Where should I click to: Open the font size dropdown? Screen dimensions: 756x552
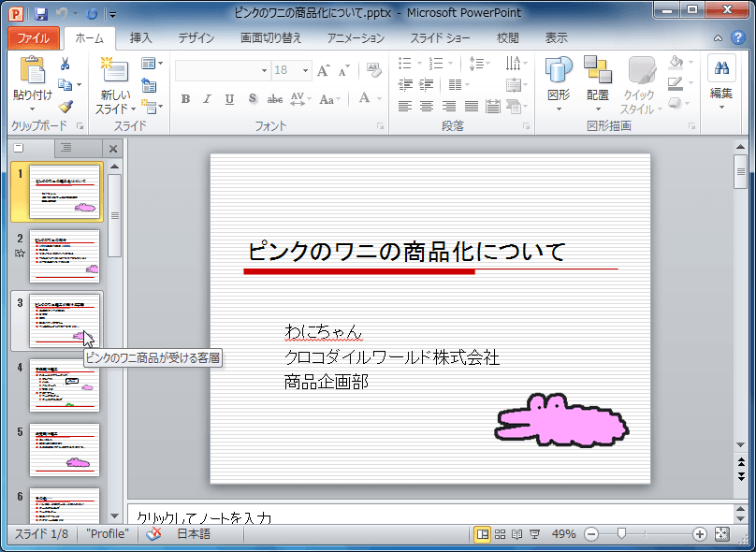coord(305,70)
